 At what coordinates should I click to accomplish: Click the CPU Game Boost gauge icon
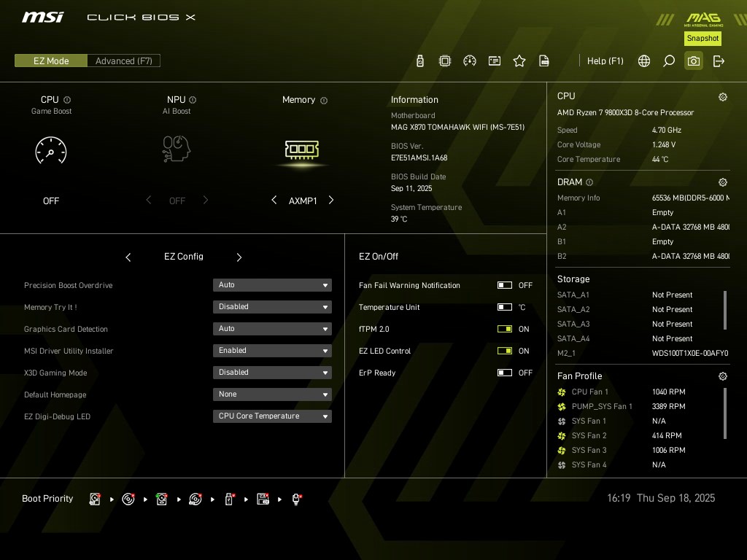click(51, 151)
